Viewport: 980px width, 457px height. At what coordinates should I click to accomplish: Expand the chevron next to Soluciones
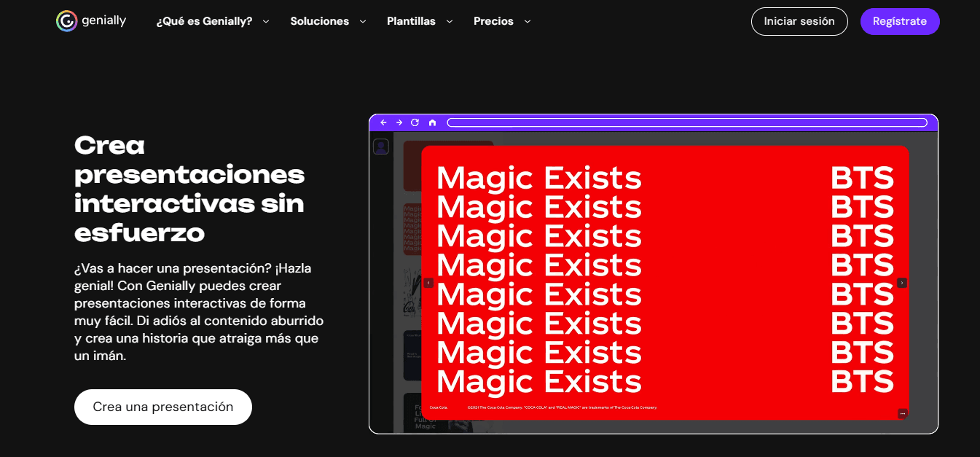362,22
